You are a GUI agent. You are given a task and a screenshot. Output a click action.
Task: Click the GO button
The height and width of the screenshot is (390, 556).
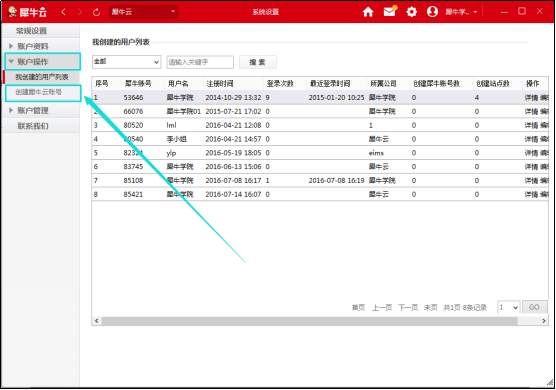(x=534, y=307)
